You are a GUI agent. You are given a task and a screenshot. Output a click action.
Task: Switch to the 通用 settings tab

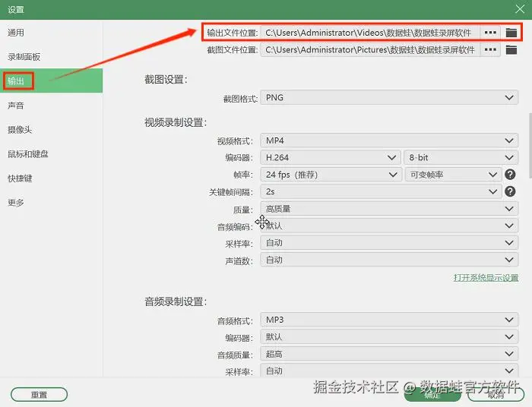(x=51, y=33)
